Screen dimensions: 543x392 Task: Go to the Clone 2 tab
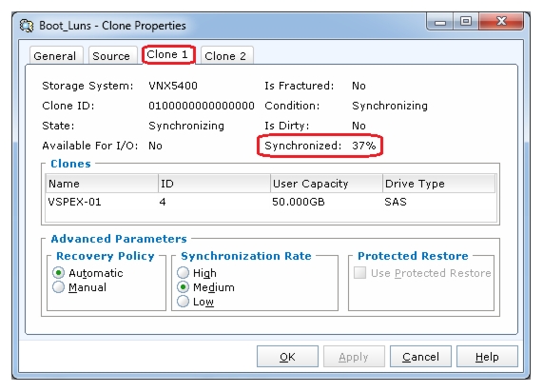coord(226,56)
